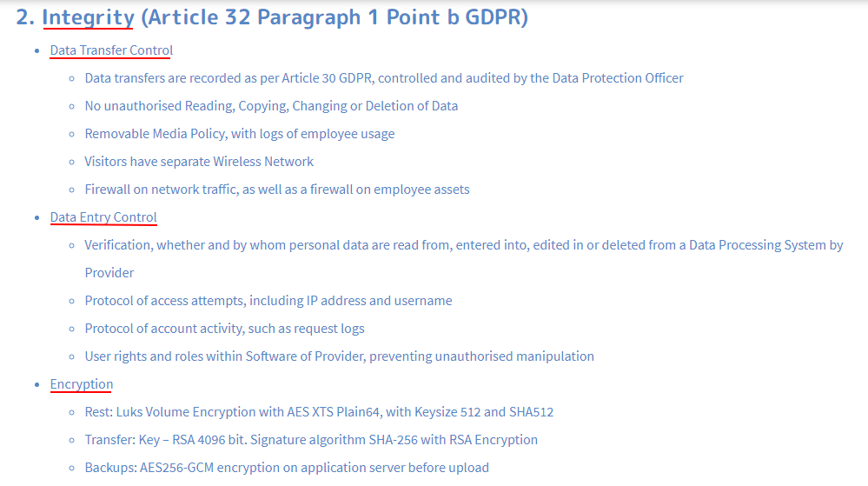Click the AES256-GCM backups line
Viewport: 868px width, 486px height.
tap(287, 468)
